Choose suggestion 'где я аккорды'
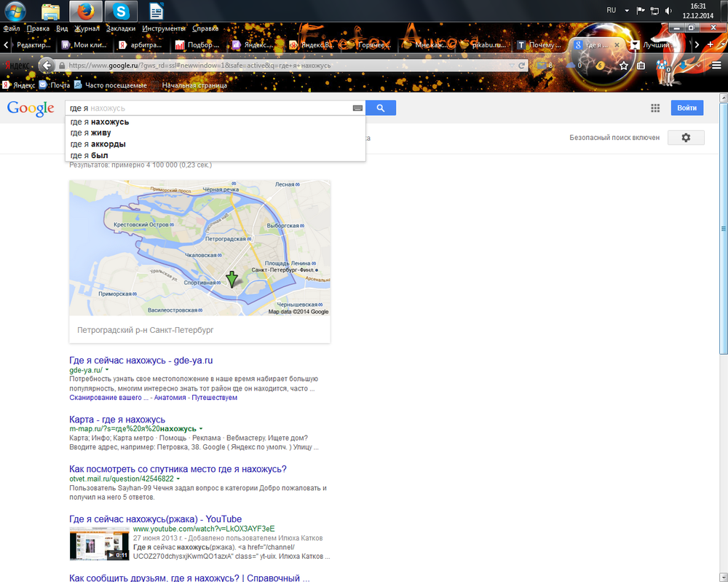Screen dimensions: 728x582 coord(215,144)
